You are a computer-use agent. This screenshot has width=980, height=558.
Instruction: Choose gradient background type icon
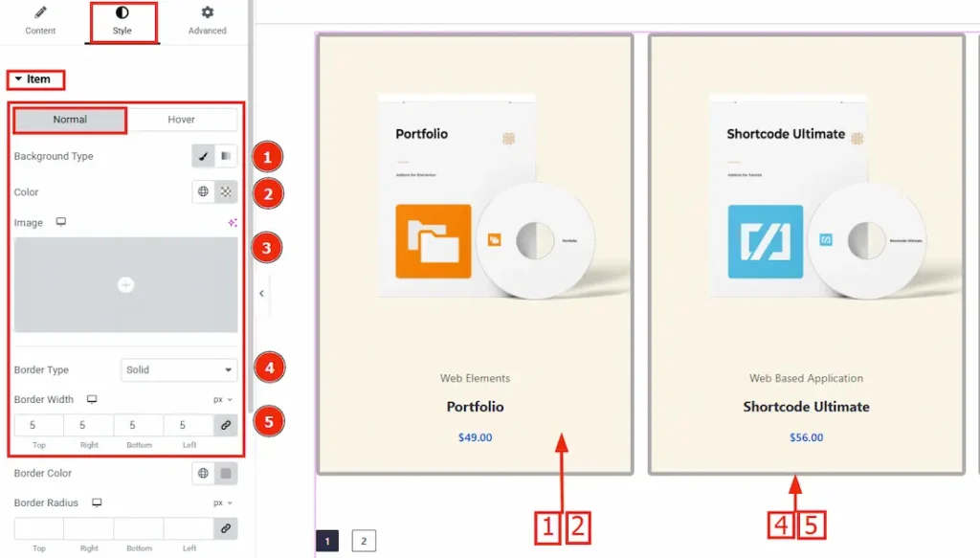tap(226, 156)
